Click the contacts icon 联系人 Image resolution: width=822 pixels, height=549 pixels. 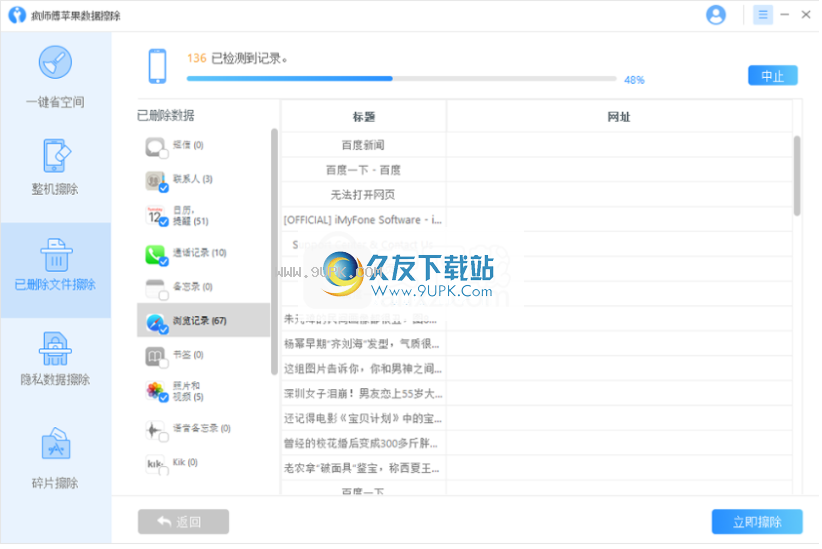[x=155, y=181]
